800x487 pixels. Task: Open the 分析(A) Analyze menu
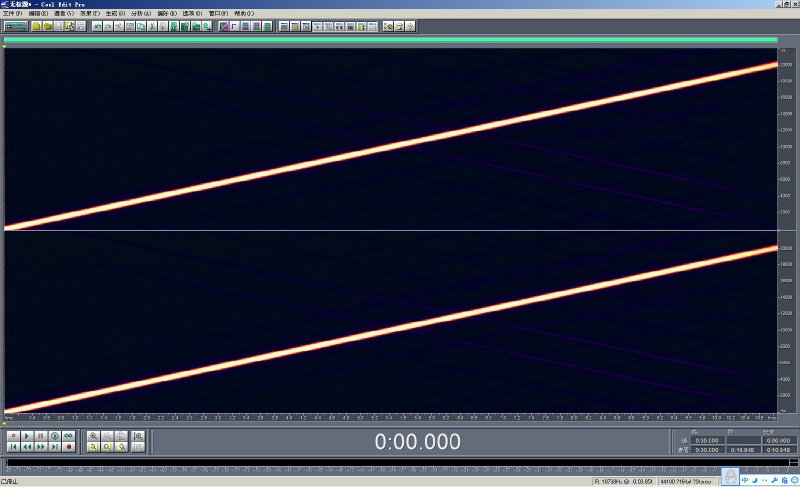point(141,13)
